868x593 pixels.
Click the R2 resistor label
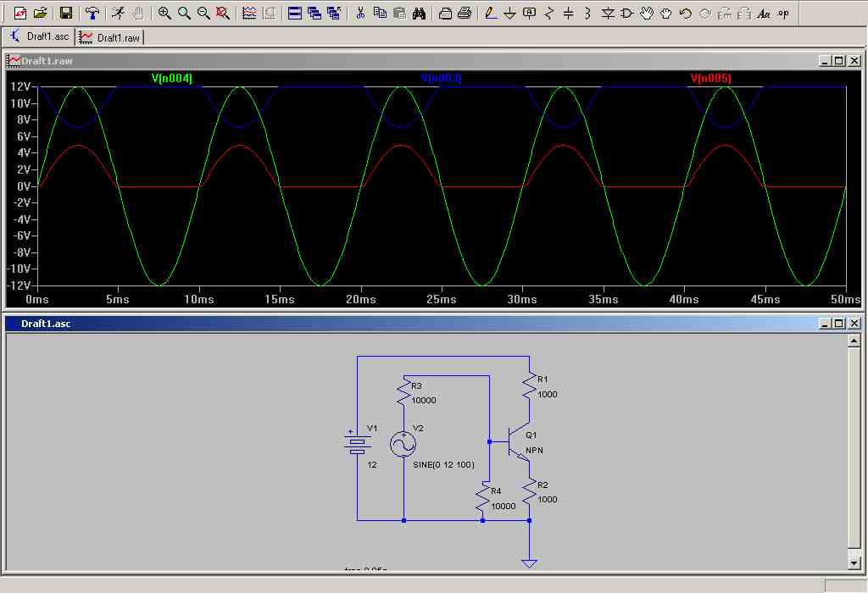[x=542, y=485]
